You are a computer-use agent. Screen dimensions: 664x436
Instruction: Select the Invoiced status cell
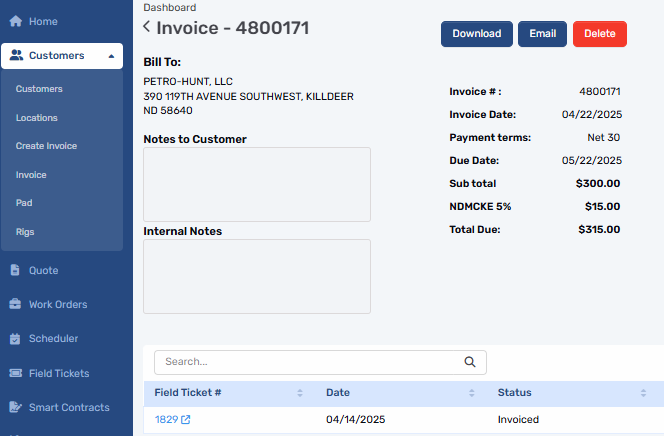point(518,419)
